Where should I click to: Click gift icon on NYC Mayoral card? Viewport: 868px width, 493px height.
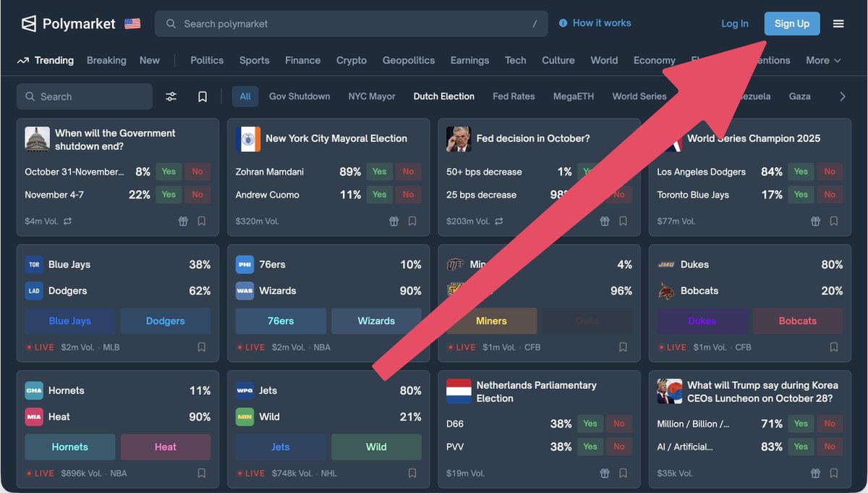pos(393,222)
